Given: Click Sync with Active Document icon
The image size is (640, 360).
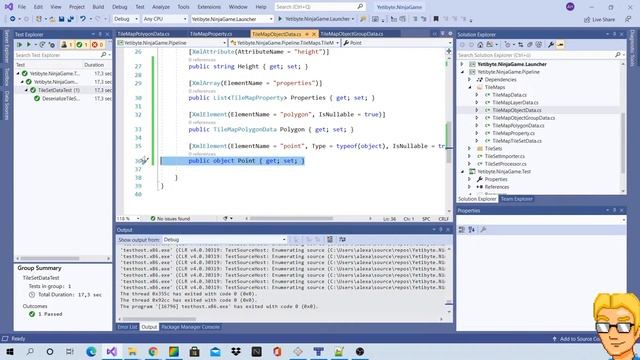Looking at the screenshot, I should pos(521,44).
